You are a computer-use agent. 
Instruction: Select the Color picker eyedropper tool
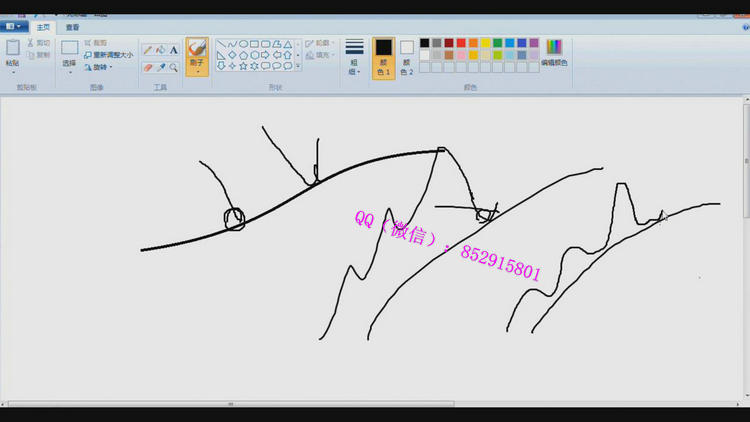160,67
